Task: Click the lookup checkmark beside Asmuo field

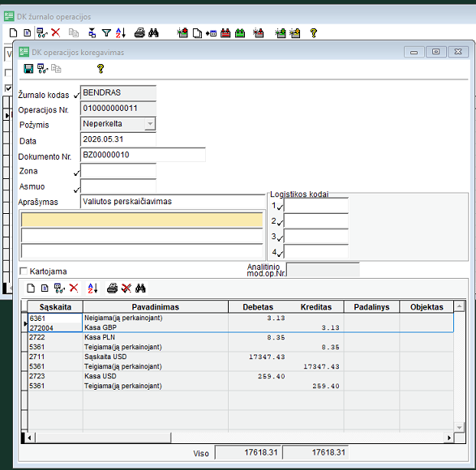Action: (x=76, y=190)
